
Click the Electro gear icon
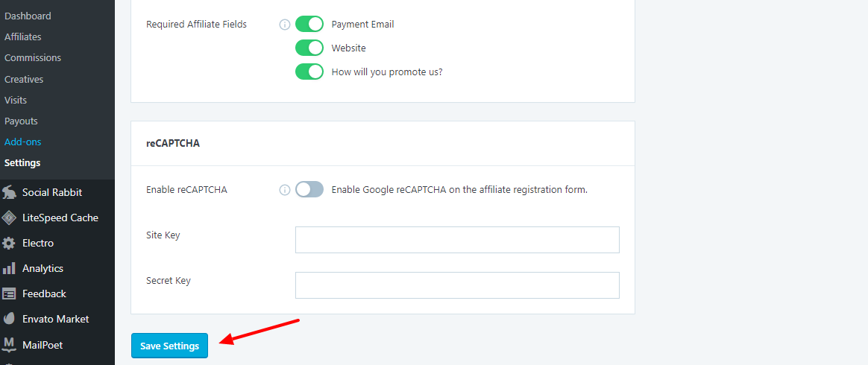point(9,243)
